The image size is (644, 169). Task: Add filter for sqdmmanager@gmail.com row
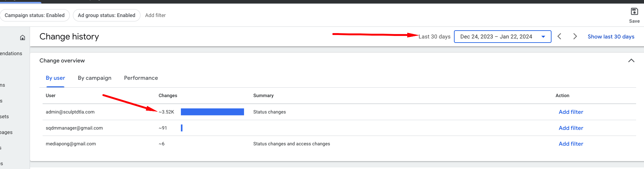(x=571, y=128)
